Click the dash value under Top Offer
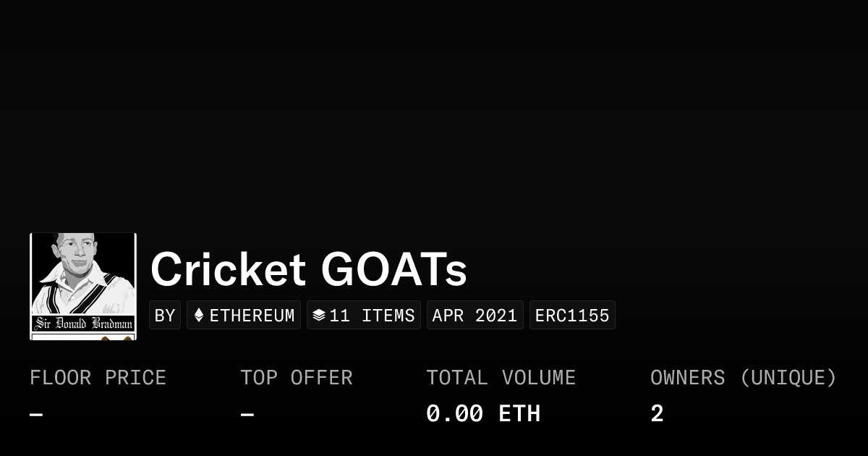The width and height of the screenshot is (868, 456). pos(247,415)
